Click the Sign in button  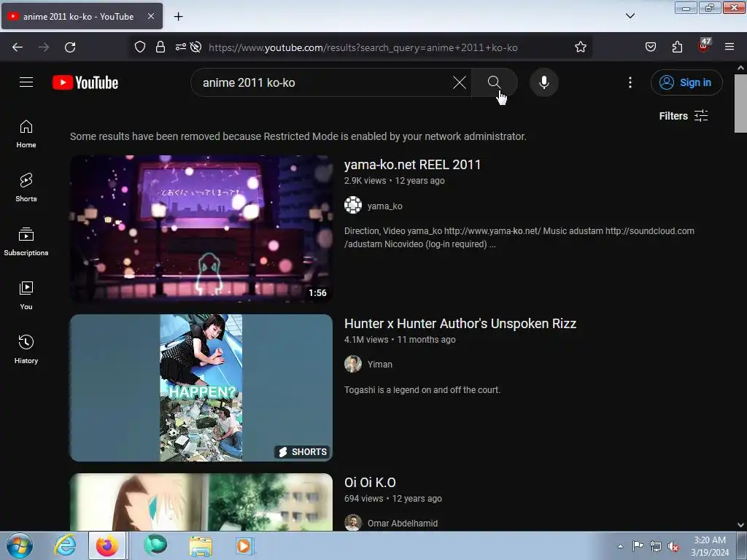[686, 82]
